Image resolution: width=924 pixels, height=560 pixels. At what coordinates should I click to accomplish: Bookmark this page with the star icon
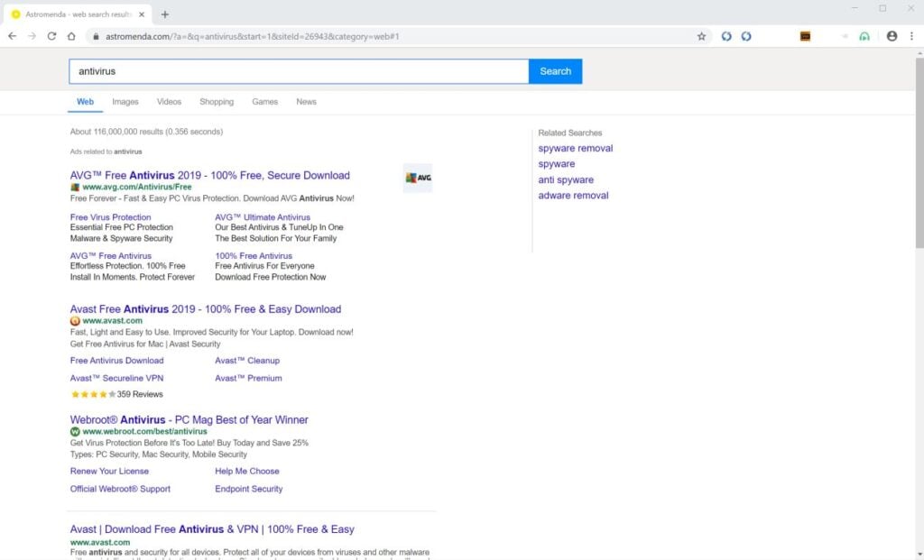point(701,36)
